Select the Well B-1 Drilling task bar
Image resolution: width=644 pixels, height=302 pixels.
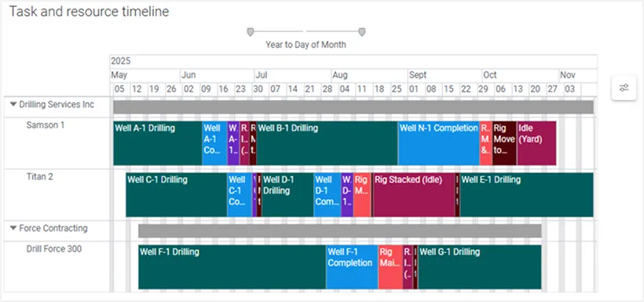[327, 143]
